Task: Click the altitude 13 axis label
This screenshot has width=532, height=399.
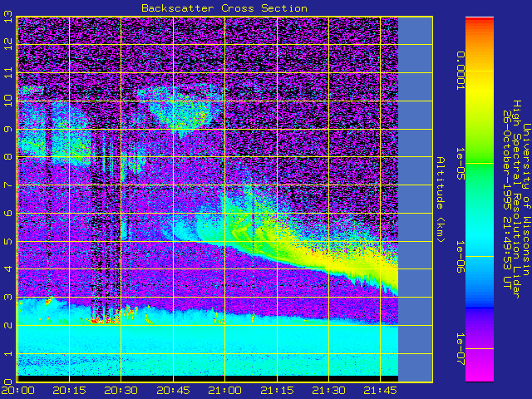Action: [x=8, y=16]
